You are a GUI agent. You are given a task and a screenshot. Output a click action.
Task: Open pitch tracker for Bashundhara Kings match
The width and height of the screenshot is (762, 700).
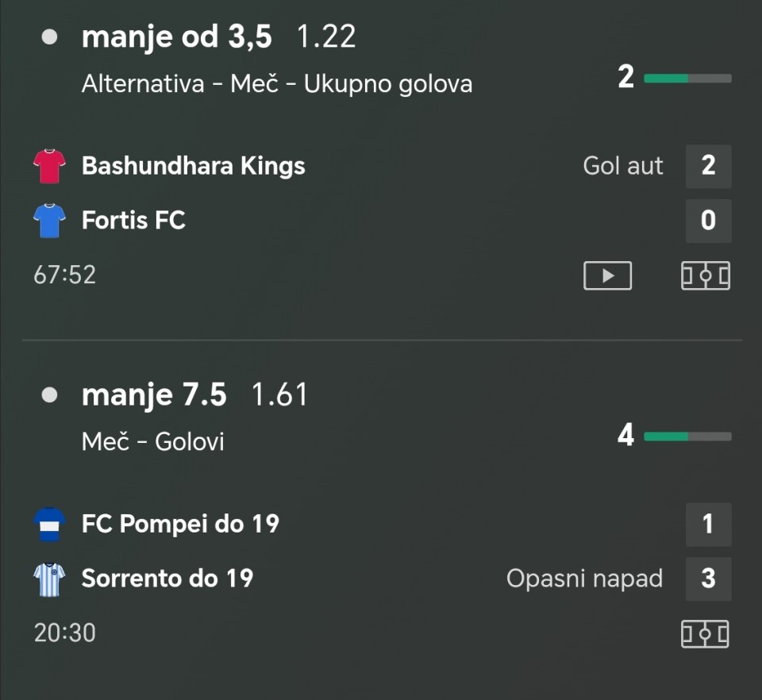point(706,275)
